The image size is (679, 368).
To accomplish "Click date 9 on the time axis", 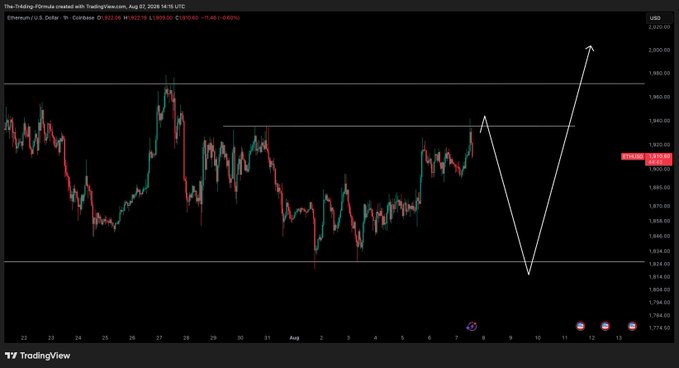I will point(511,338).
